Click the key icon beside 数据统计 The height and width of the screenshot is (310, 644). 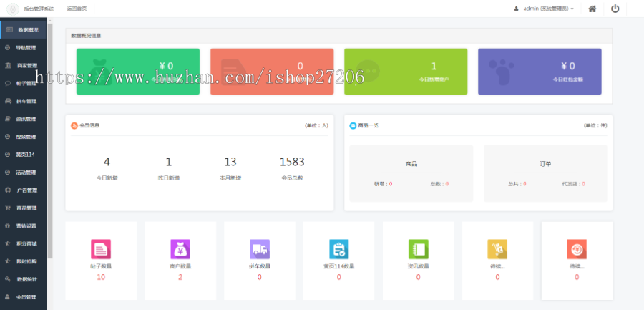click(x=7, y=279)
